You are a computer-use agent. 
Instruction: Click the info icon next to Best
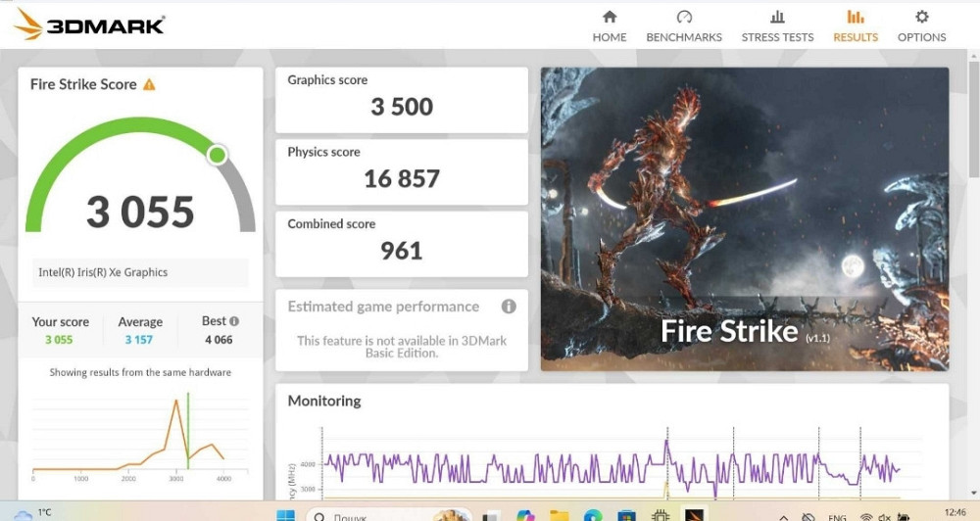pyautogui.click(x=234, y=321)
